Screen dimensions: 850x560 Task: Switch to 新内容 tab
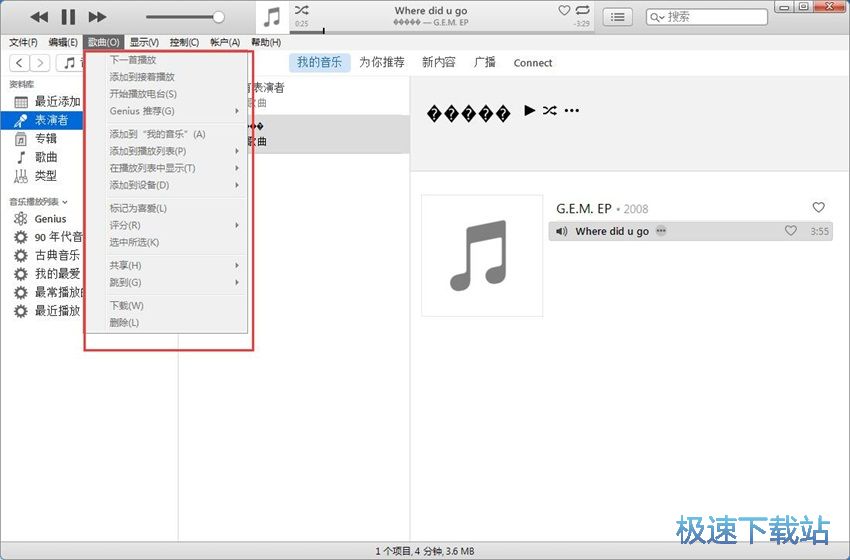[x=439, y=62]
